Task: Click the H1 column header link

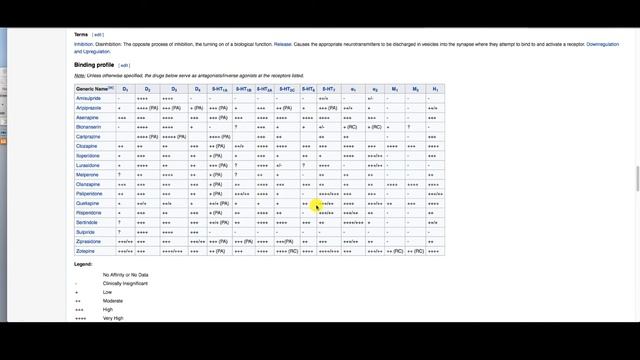Action: point(435,89)
